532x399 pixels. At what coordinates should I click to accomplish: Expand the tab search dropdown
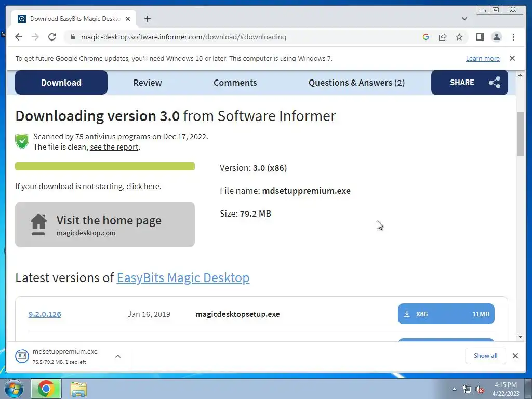464,19
